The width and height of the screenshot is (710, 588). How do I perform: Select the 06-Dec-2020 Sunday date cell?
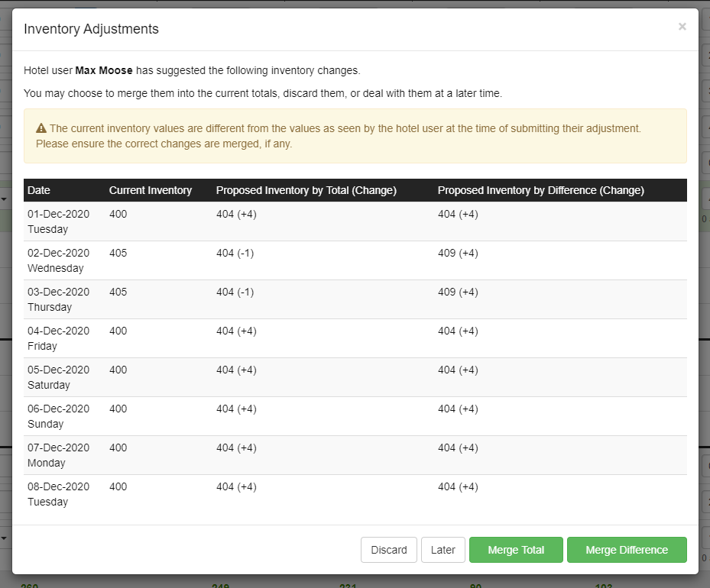pos(58,416)
